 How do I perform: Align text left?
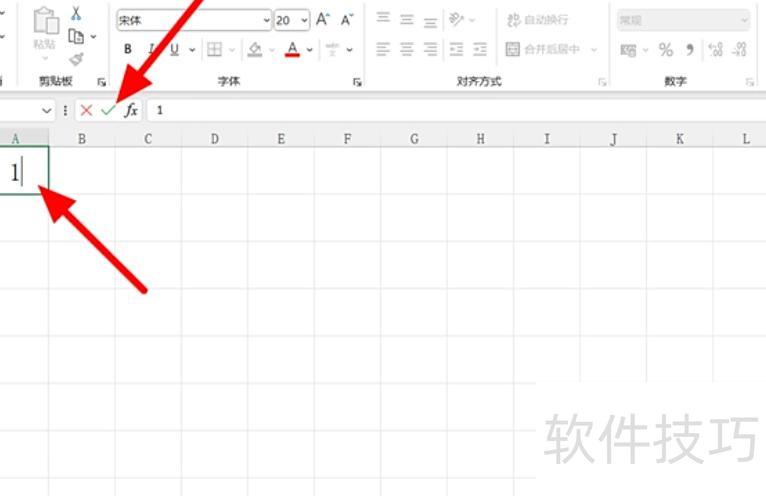[x=383, y=49]
